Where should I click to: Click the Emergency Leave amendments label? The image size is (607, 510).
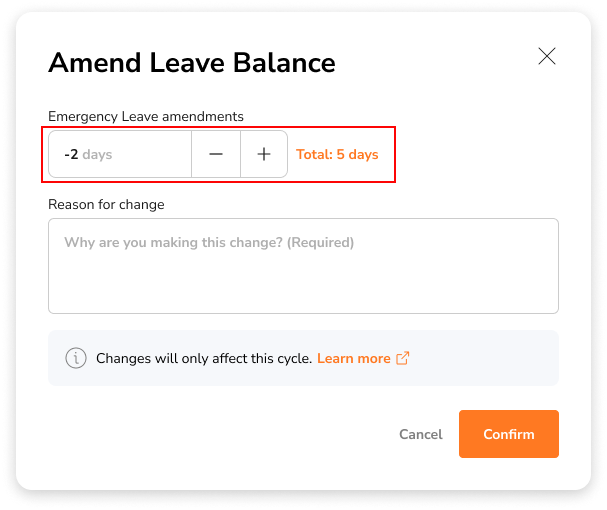click(146, 117)
